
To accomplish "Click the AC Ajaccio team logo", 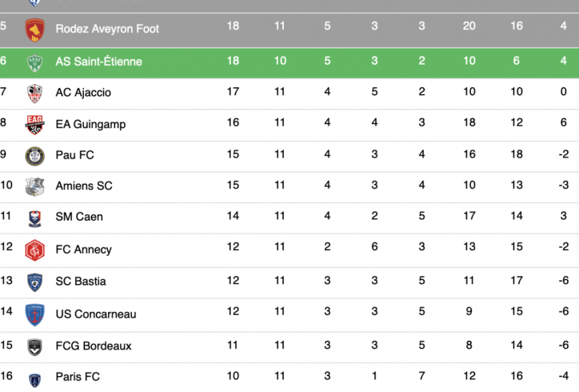I will (35, 93).
